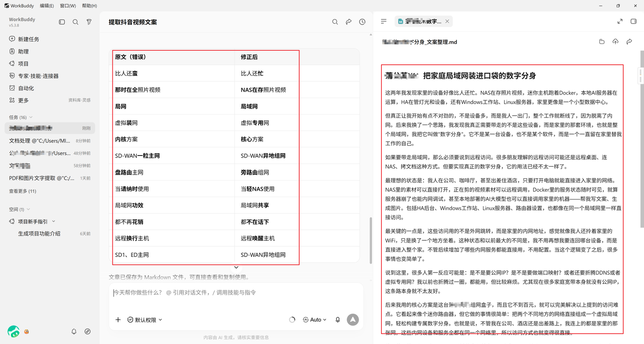Open task PDF和图片文字提取

(x=50, y=178)
